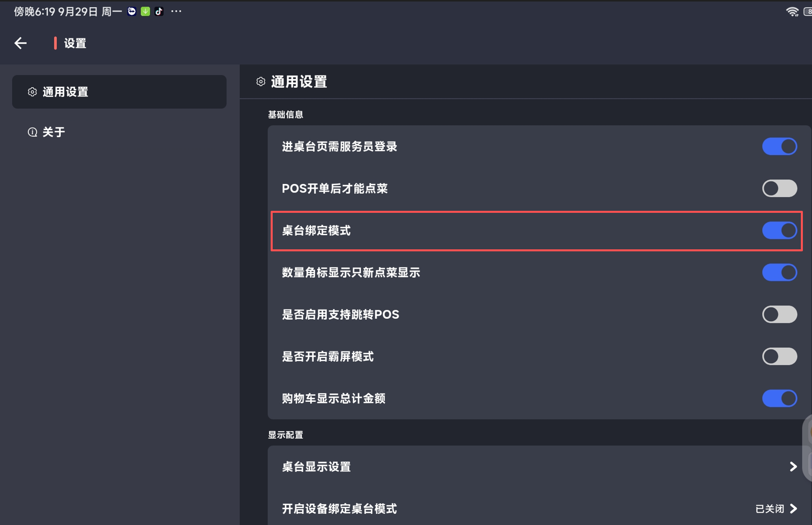Tap the green download notification icon
812x525 pixels.
click(x=145, y=12)
